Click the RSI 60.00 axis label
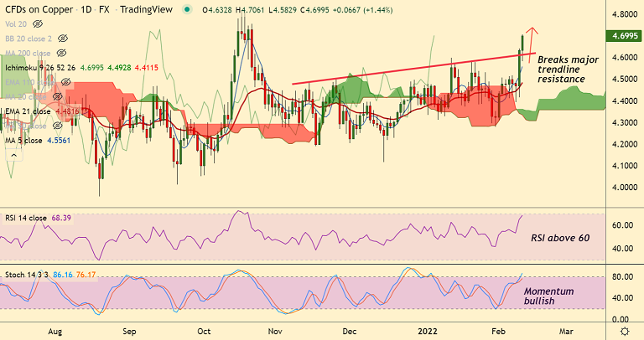The height and width of the screenshot is (340, 644). [x=622, y=225]
